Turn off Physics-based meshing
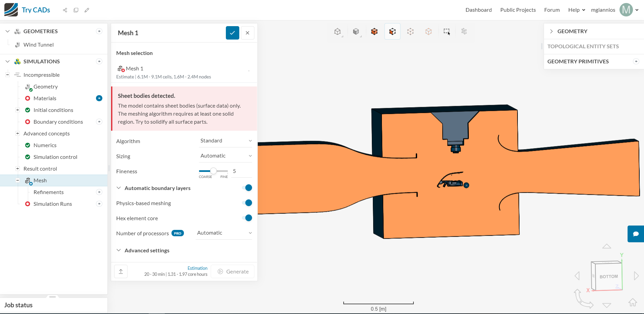The height and width of the screenshot is (314, 644). click(247, 203)
